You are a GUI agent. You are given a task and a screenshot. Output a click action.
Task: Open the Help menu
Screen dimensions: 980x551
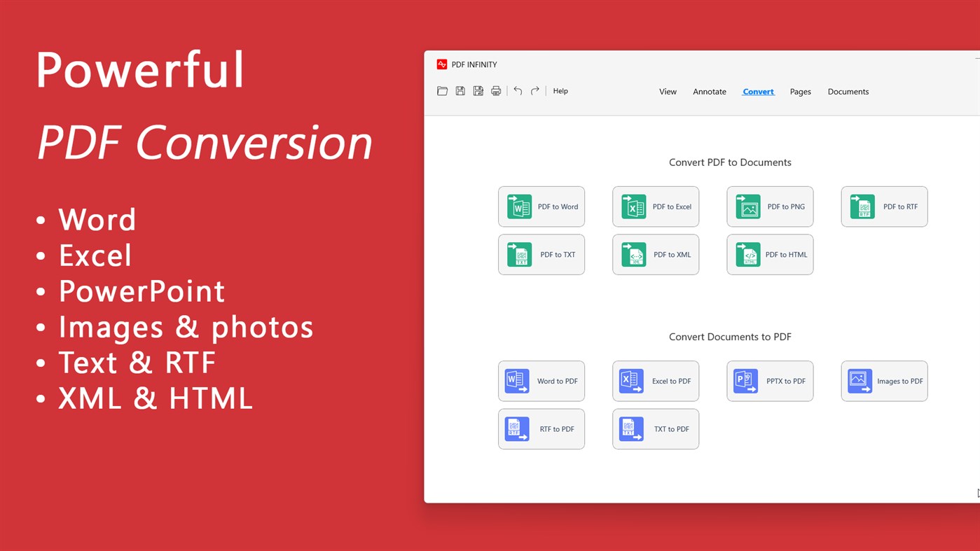[x=560, y=90]
